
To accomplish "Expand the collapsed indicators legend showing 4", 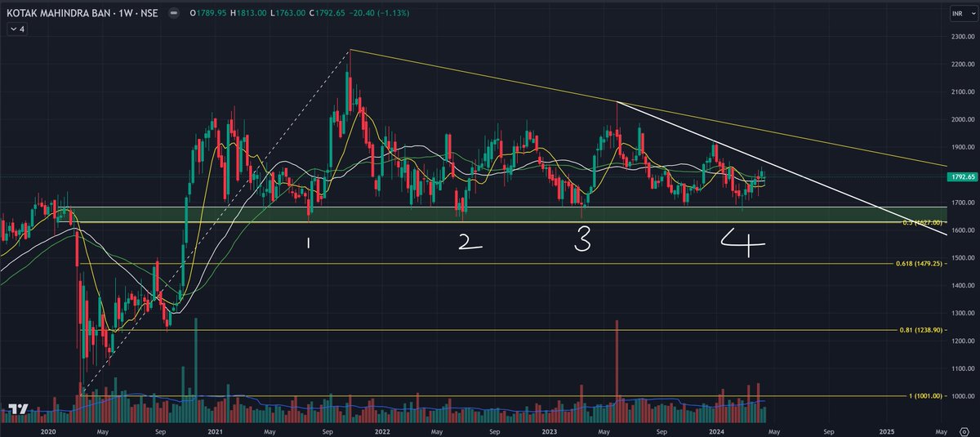I will pyautogui.click(x=17, y=29).
